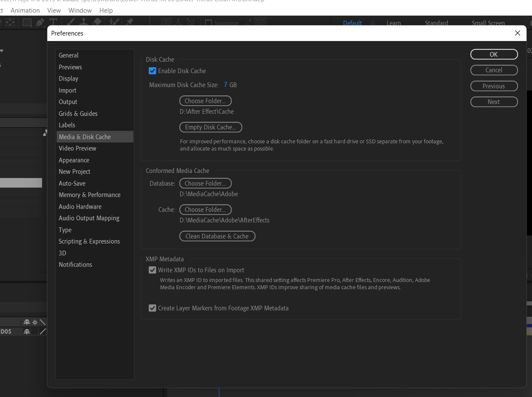Click quality switch on layer D05

pyautogui.click(x=43, y=332)
